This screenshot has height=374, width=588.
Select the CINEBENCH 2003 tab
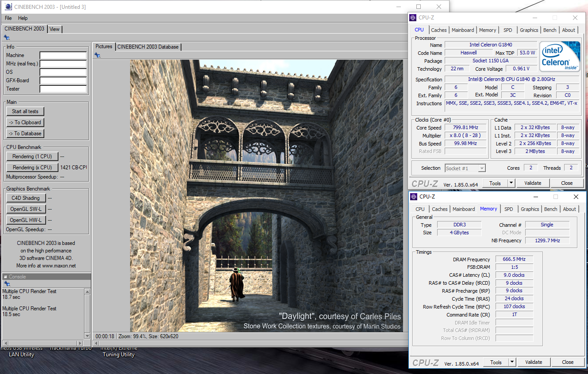[24, 29]
